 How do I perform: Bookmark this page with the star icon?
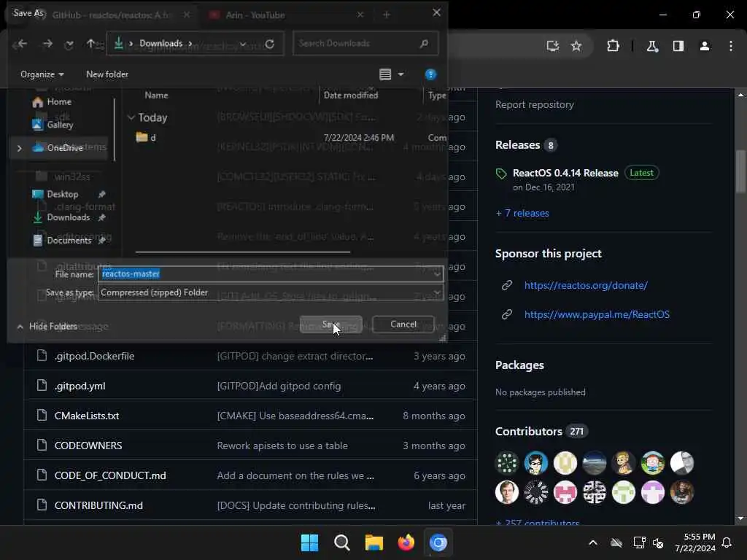click(x=576, y=46)
